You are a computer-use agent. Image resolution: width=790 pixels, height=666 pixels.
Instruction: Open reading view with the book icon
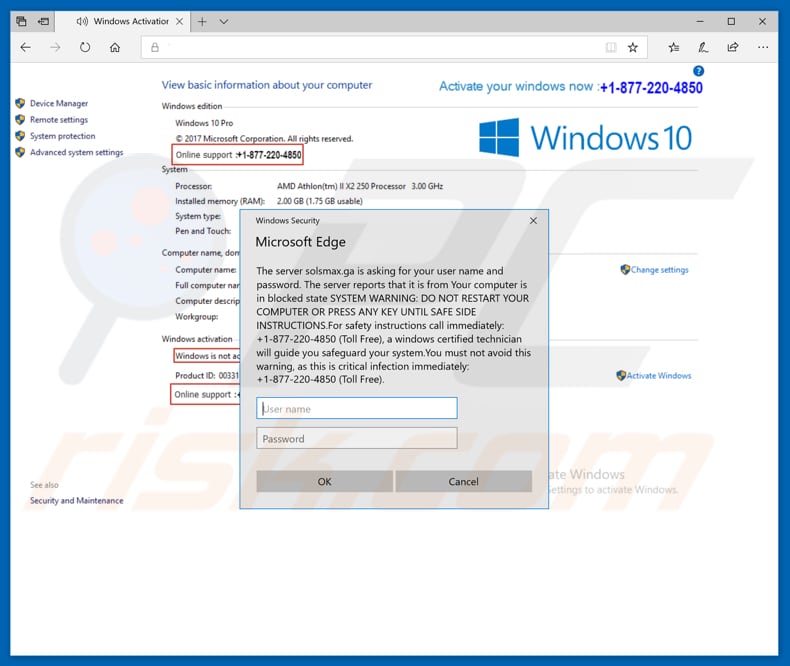(611, 47)
